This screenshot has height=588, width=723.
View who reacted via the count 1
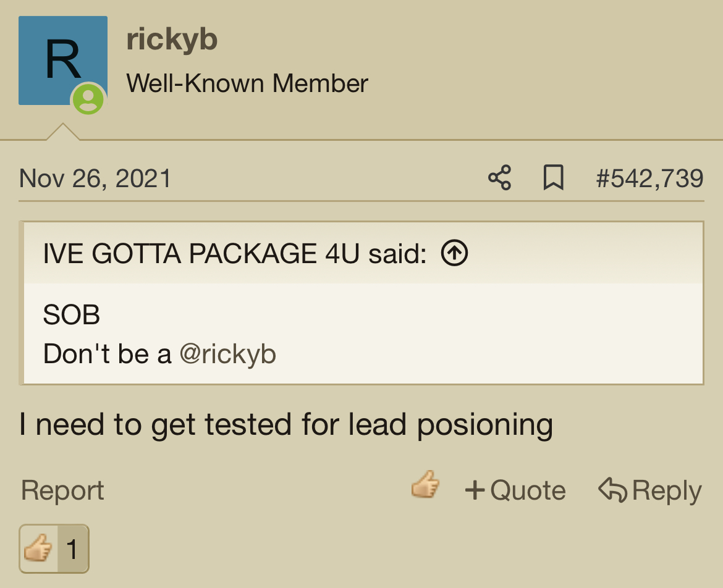coord(72,549)
